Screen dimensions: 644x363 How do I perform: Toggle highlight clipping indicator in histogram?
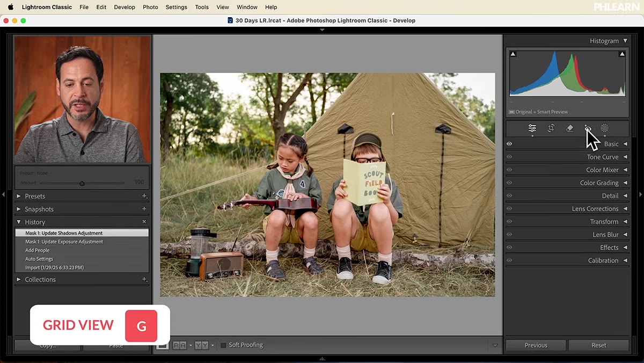coord(622,54)
